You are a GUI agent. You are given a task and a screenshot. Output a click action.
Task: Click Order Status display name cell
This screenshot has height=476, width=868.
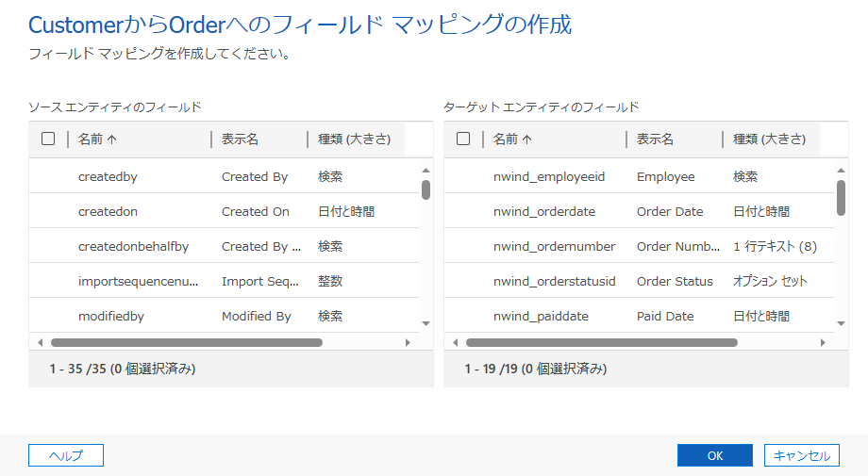tap(675, 281)
